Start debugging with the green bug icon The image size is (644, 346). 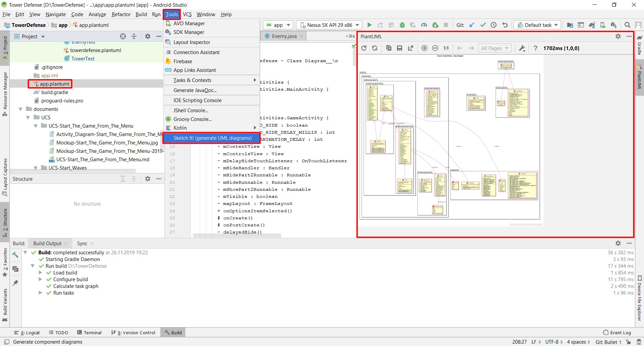tap(402, 25)
